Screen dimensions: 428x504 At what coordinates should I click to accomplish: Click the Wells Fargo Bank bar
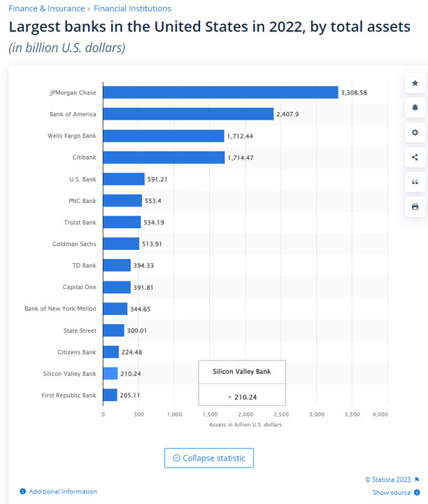tap(164, 136)
